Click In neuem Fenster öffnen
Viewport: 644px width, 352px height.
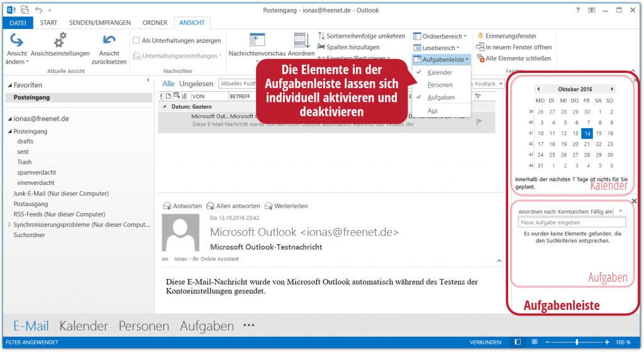(514, 47)
